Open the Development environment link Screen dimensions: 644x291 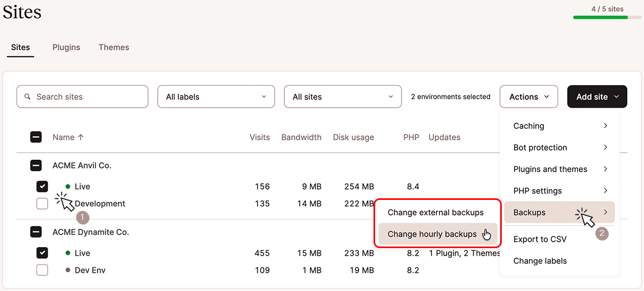(100, 204)
